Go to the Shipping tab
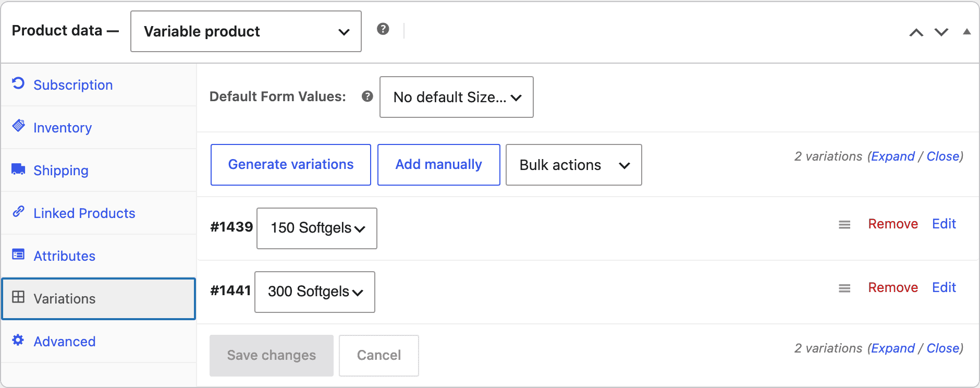This screenshot has width=980, height=388. coord(99,171)
